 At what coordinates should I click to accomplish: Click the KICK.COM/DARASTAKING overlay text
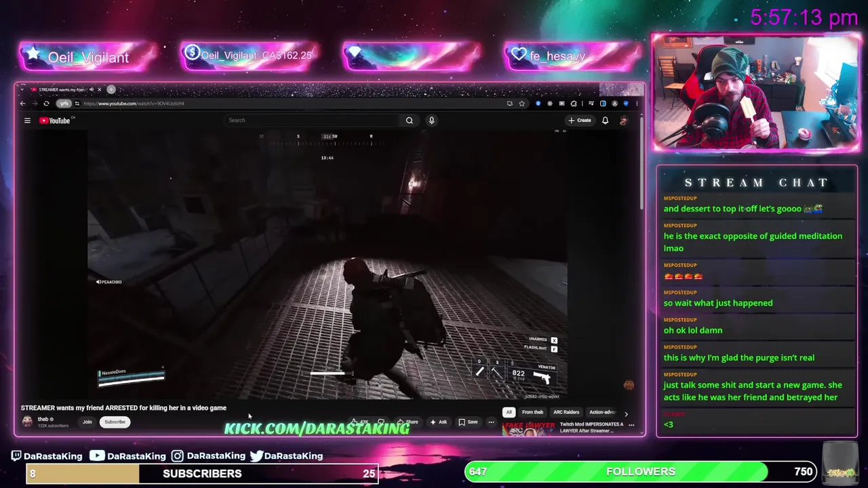coord(317,428)
